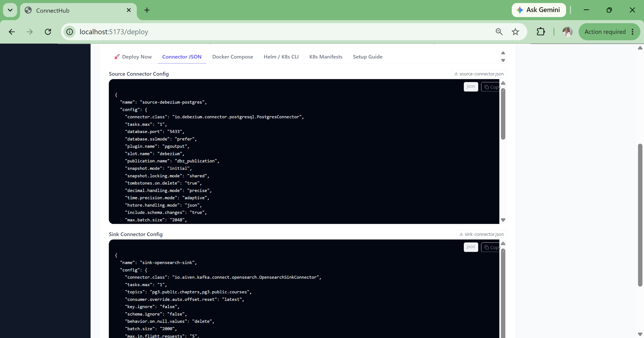Open the tab search dropdown chevron
Viewport: 644px width, 338px height.
(10, 10)
